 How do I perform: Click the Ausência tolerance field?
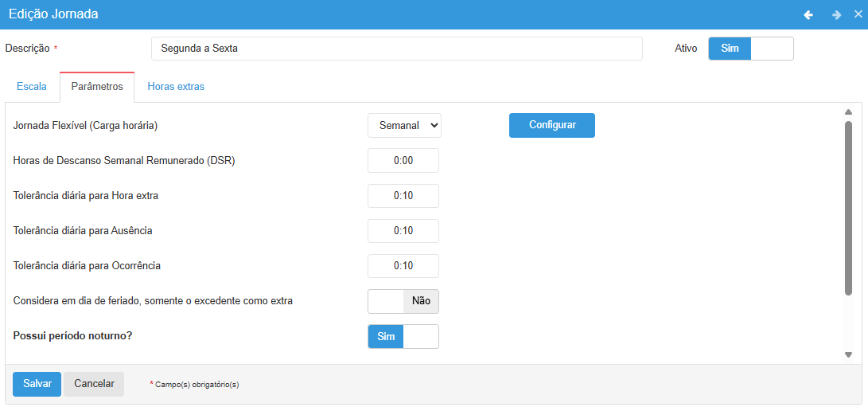coord(403,231)
